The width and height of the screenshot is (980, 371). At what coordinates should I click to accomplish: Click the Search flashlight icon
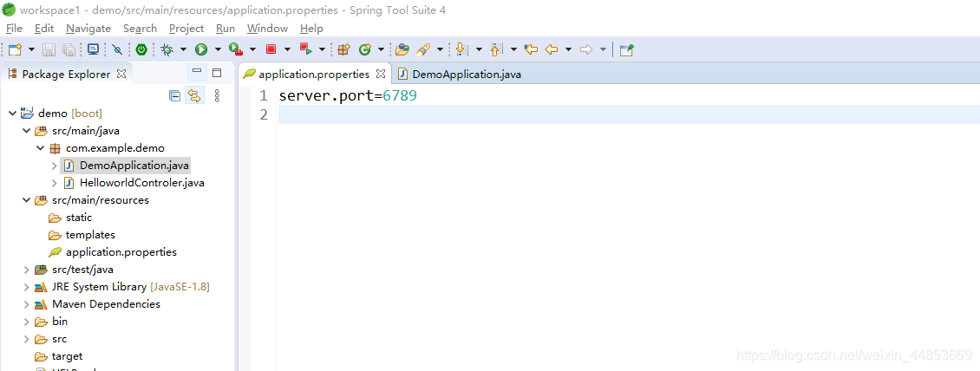pos(423,49)
